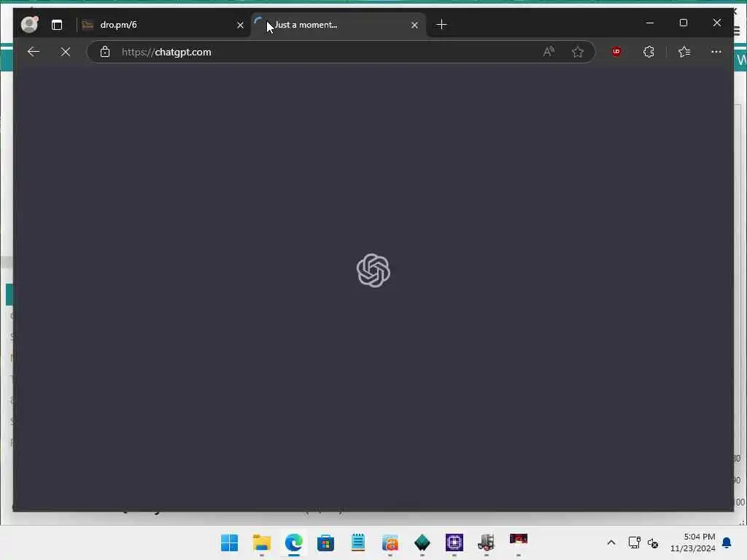
Task: Minimize the Edge window
Action: click(x=650, y=23)
